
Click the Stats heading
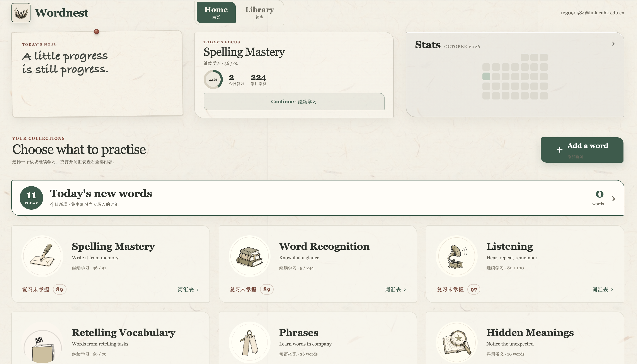tap(428, 45)
